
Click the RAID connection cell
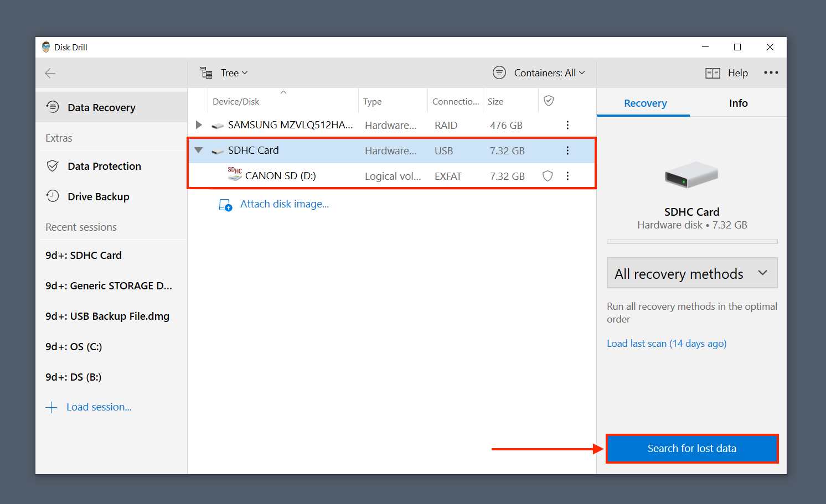coord(446,126)
